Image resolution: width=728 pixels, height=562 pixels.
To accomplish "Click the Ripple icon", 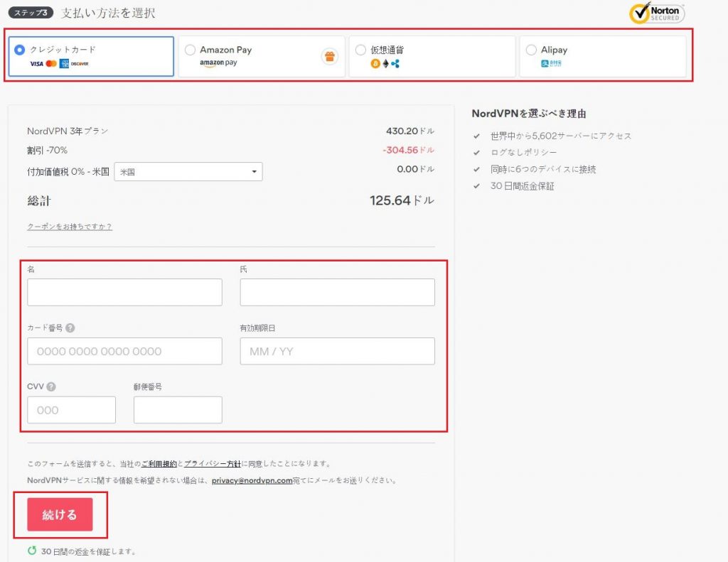I will (395, 63).
